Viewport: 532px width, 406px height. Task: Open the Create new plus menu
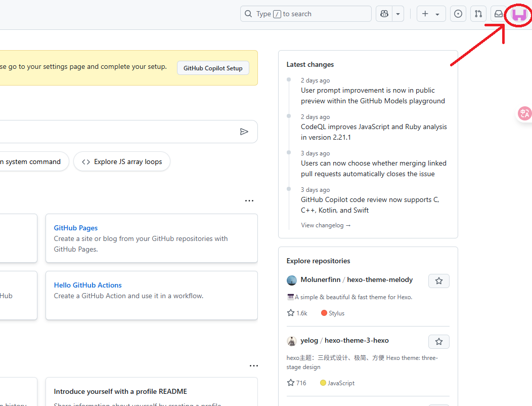(431, 14)
